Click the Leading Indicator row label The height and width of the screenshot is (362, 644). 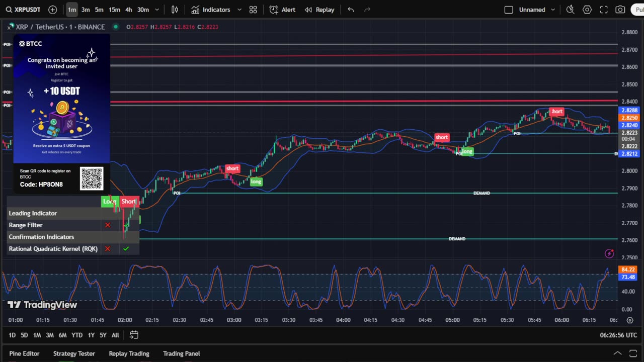(33, 213)
